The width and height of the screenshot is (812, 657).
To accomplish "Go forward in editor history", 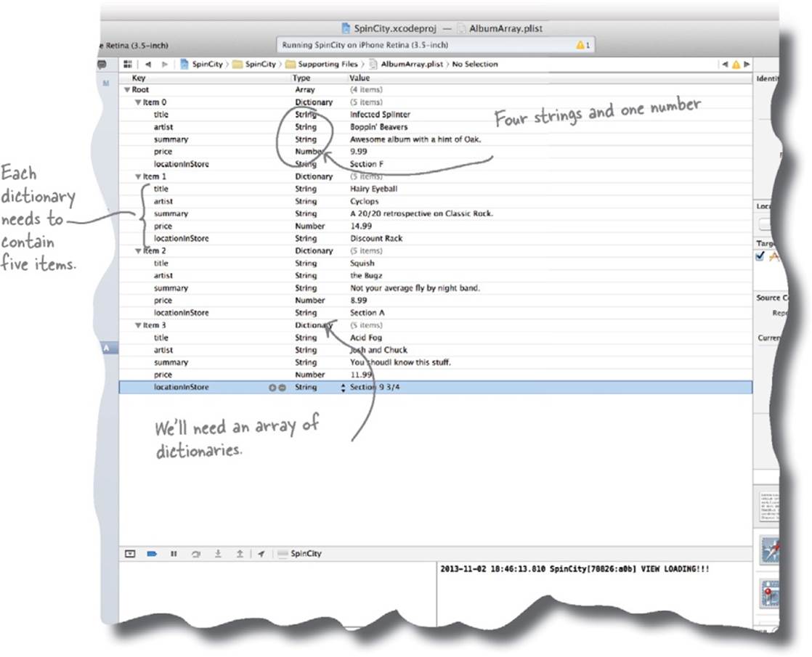I will 165,64.
